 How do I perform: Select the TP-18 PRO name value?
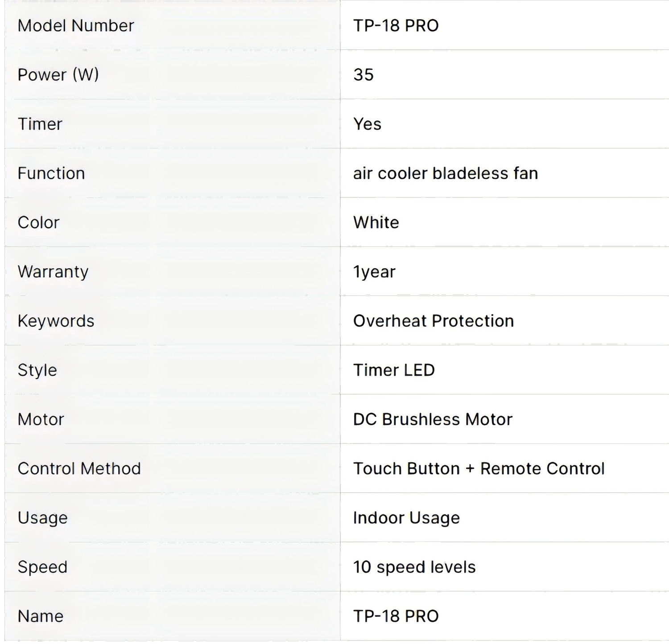point(396,616)
